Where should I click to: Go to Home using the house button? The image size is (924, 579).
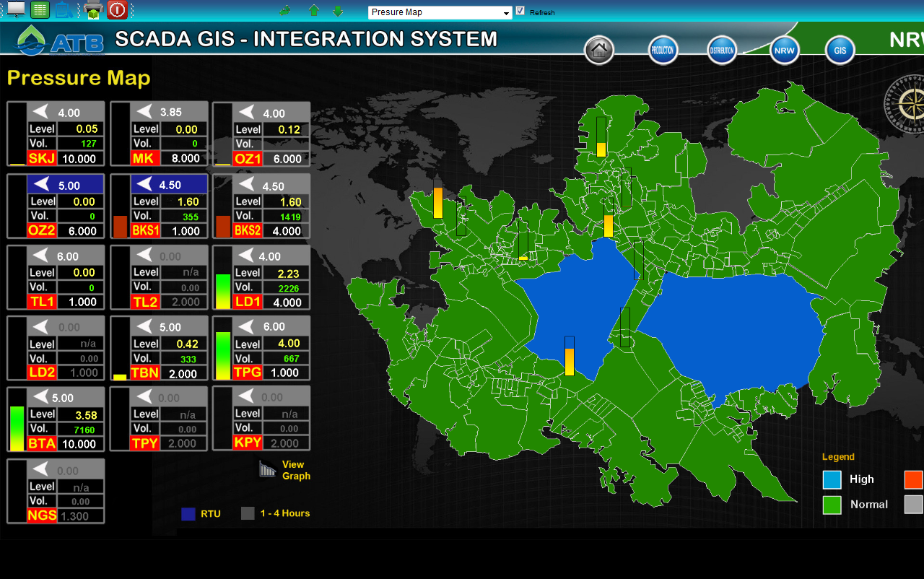coord(599,51)
